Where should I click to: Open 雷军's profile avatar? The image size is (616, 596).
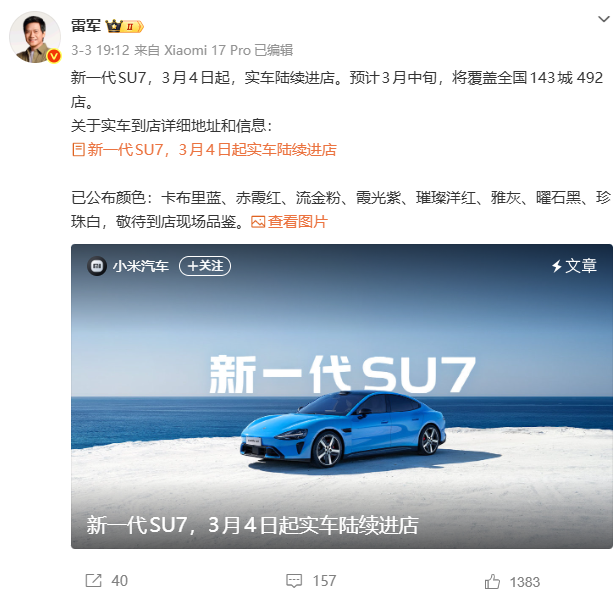click(35, 37)
